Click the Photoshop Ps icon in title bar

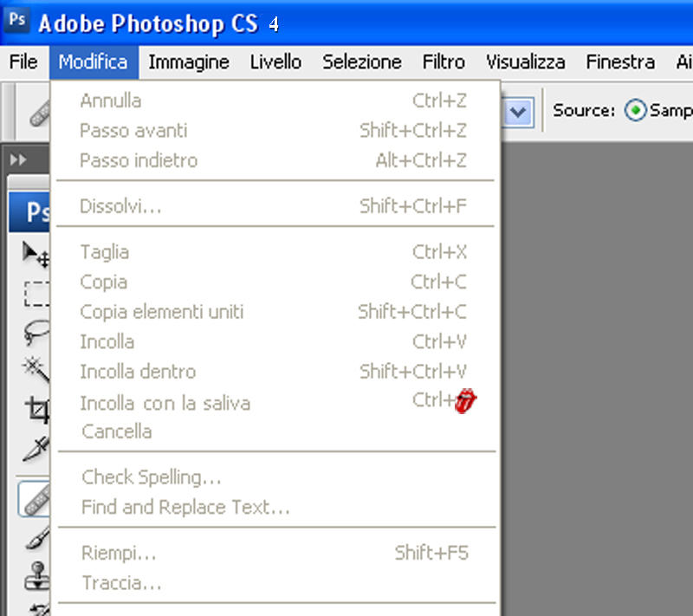coord(16,20)
